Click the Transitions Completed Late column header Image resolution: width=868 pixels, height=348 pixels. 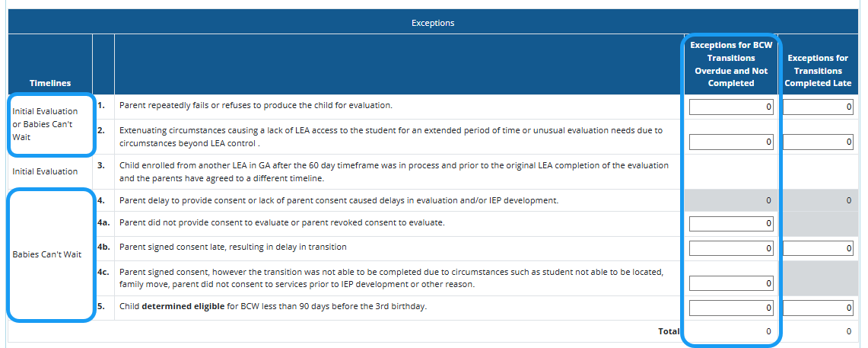818,70
